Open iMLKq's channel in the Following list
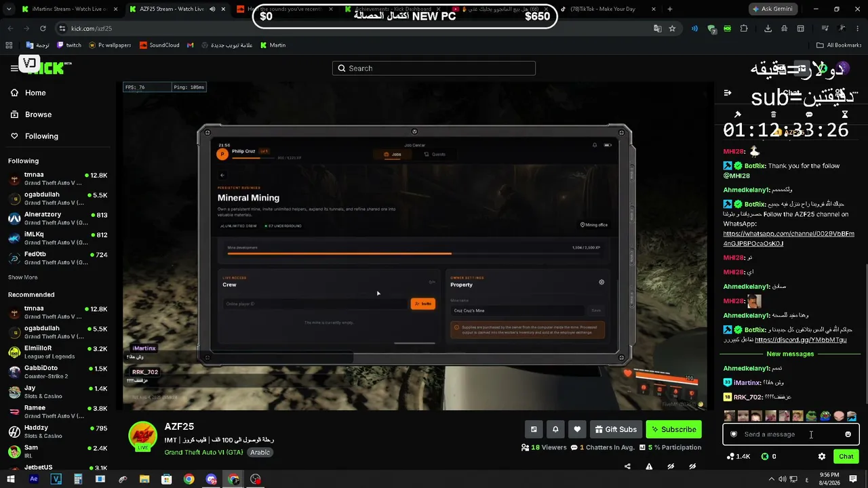Screen dimensions: 868x488 click(x=58, y=238)
